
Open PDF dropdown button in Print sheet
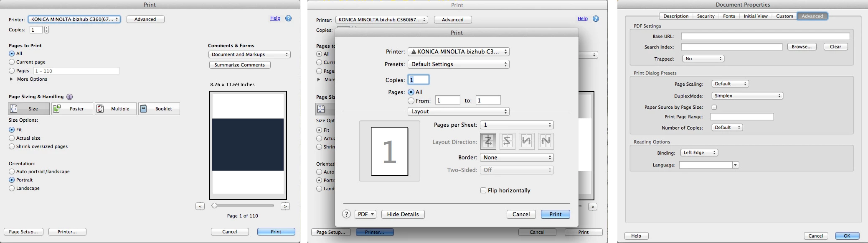point(365,214)
